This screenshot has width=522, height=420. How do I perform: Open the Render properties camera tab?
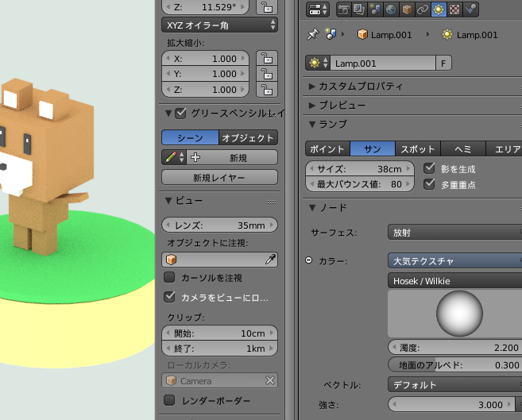(344, 10)
